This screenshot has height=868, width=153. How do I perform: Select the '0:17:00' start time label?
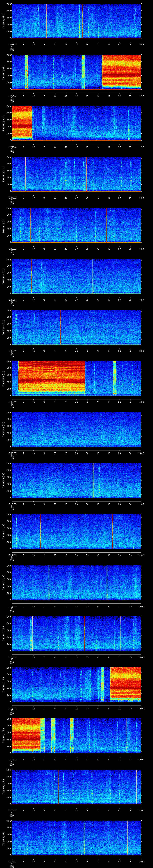[x=12, y=861]
